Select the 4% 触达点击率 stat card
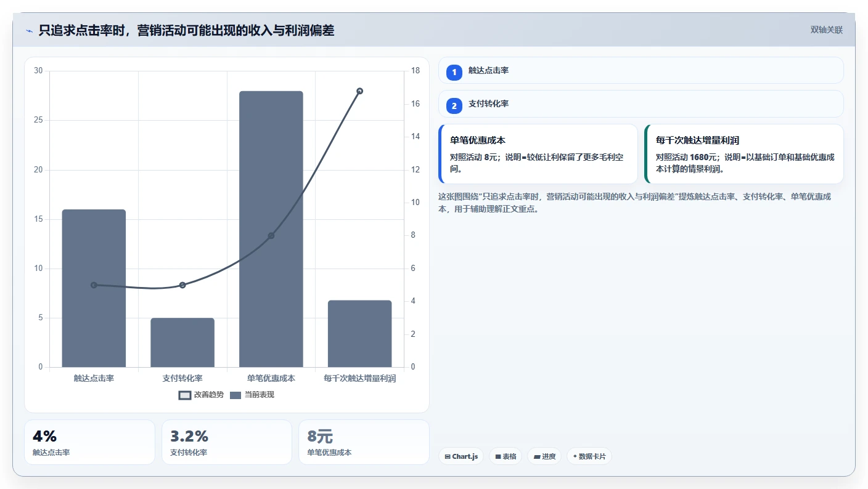 89,442
